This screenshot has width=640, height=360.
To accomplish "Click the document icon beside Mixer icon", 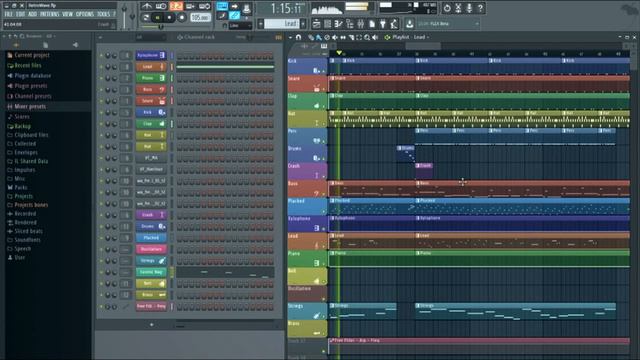I will click(371, 24).
